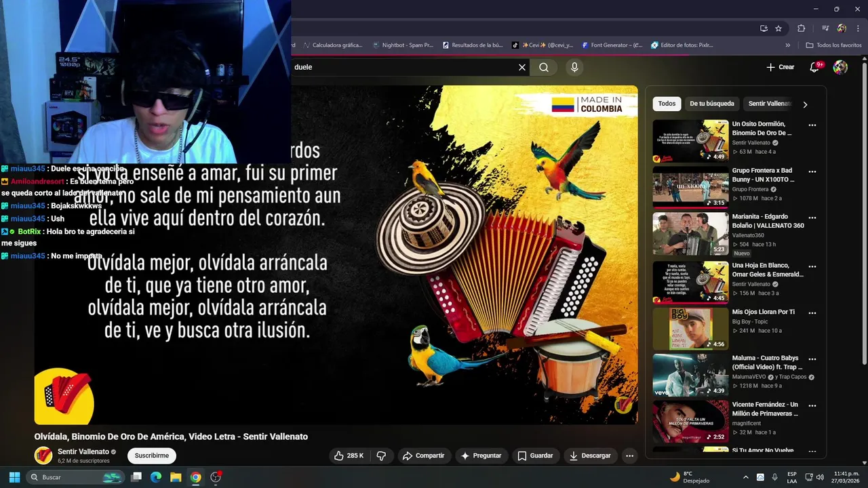Open Mis Ojos Lloran Por Ti title

[x=764, y=312]
